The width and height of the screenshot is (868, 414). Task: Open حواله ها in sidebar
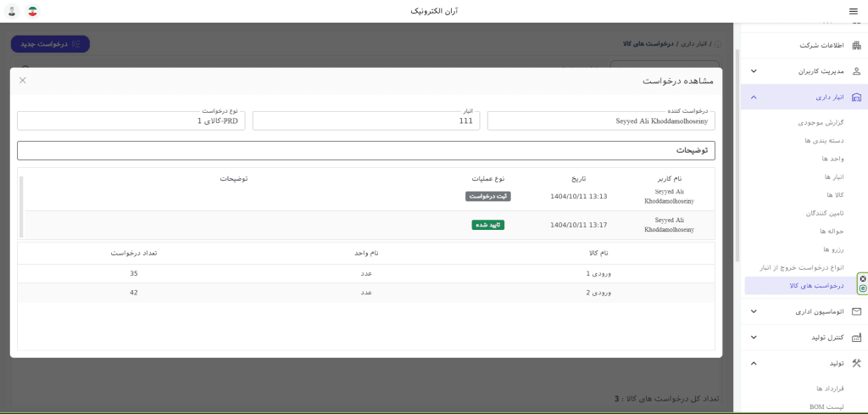pyautogui.click(x=832, y=231)
